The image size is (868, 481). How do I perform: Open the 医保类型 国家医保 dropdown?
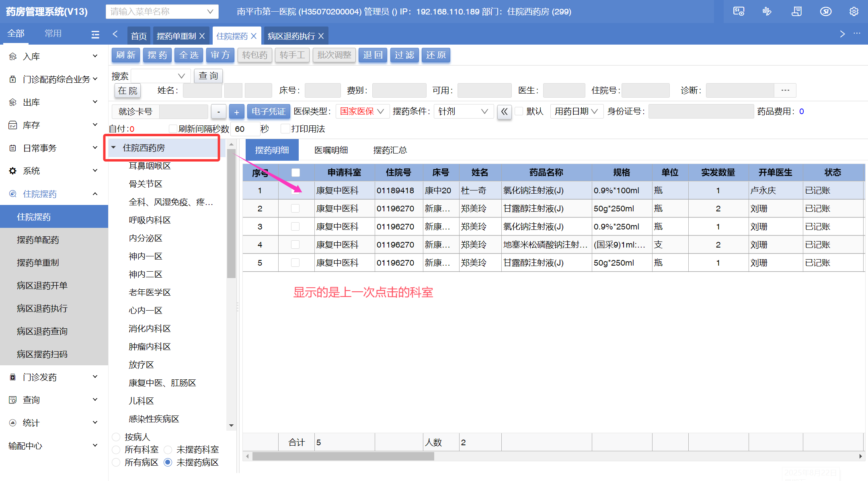(x=362, y=111)
